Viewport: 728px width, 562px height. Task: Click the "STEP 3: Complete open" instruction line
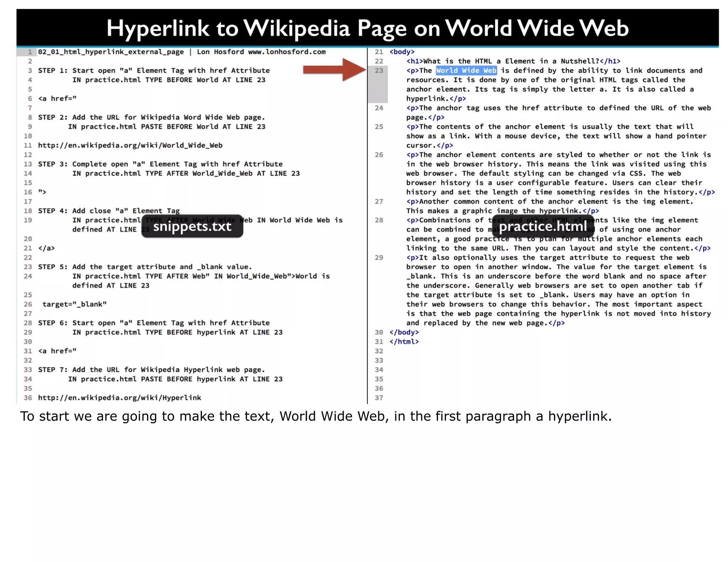pyautogui.click(x=160, y=164)
